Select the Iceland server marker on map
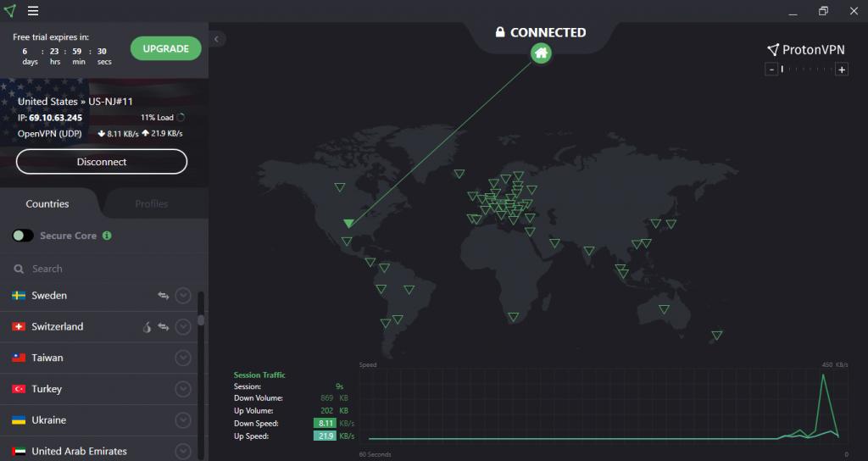 459,174
